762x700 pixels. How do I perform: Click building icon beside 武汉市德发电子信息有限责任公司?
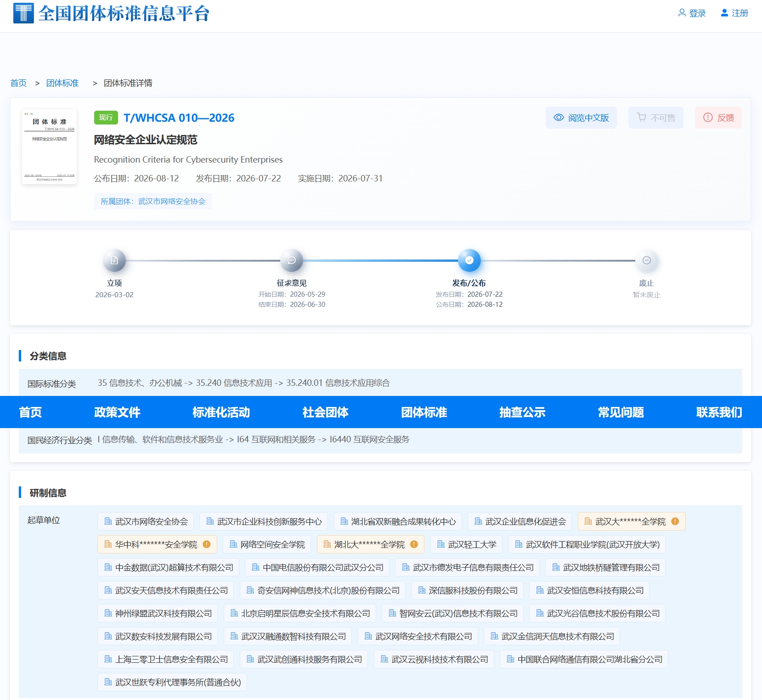[x=406, y=567]
